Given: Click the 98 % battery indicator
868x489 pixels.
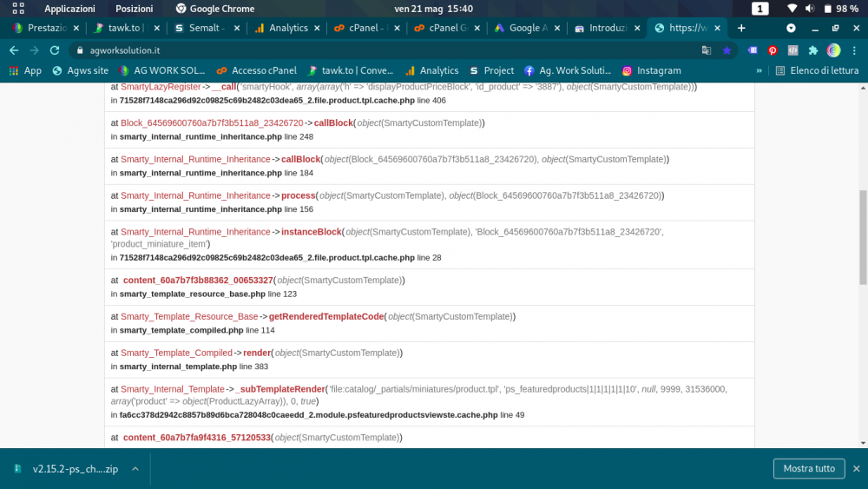Looking at the screenshot, I should [x=841, y=9].
